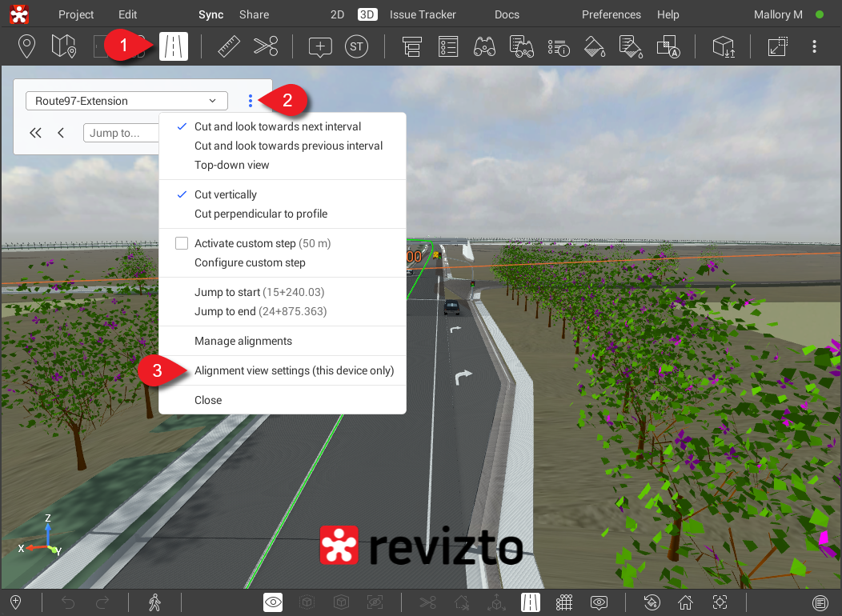
Task: Choose Alignment view settings (this device only)
Action: 294,370
